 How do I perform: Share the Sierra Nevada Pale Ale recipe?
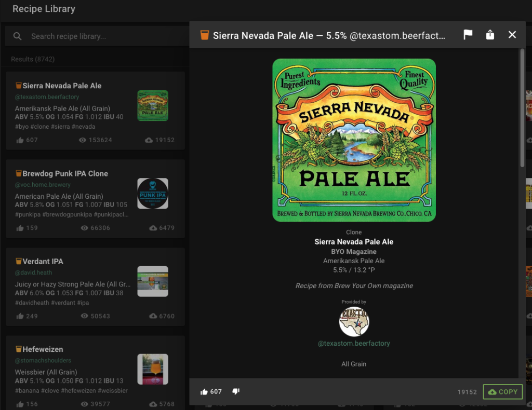(x=490, y=35)
